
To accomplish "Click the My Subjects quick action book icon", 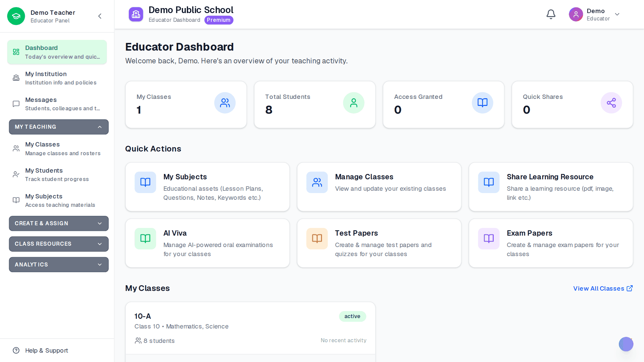I will (x=145, y=182).
